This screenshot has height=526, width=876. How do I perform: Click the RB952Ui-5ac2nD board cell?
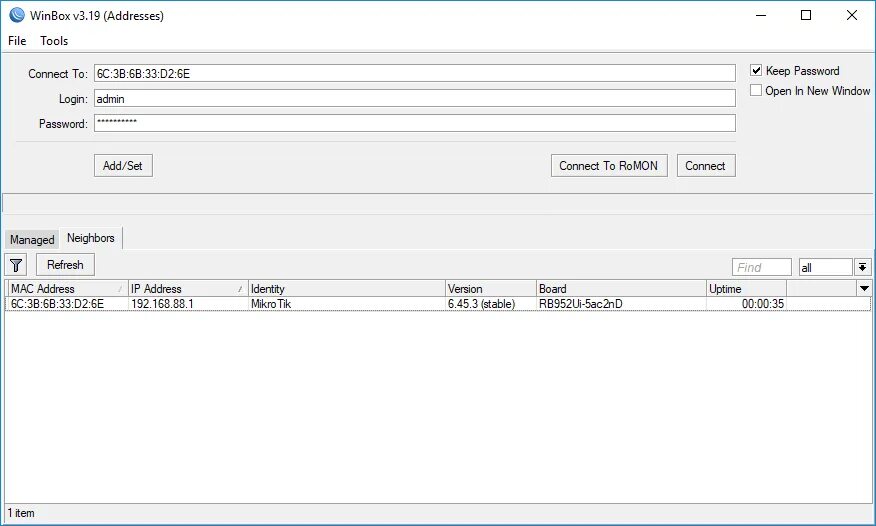point(580,304)
